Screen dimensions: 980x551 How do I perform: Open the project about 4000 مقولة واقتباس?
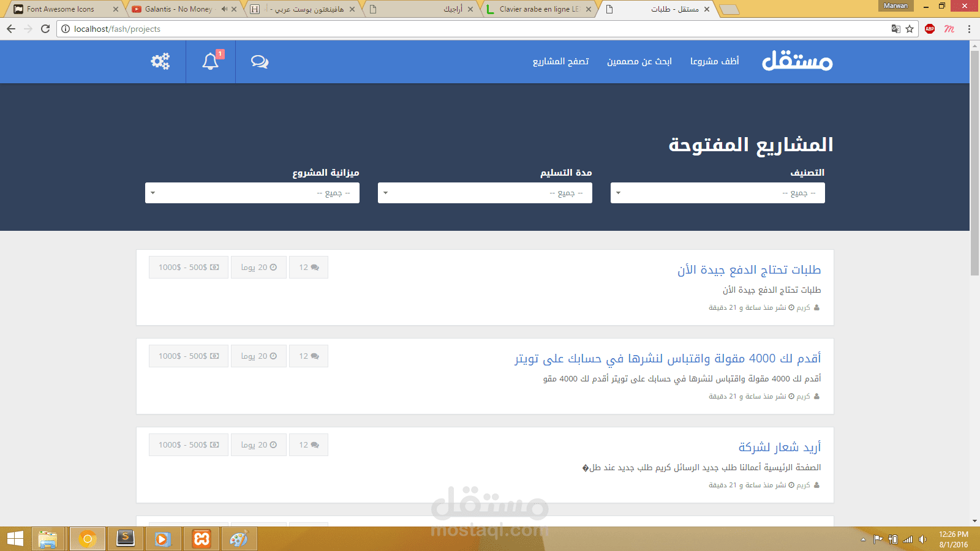click(668, 359)
